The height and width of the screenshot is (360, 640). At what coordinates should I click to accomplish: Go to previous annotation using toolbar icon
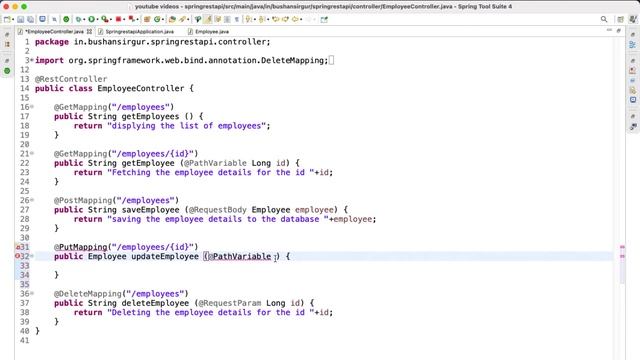pos(261,19)
